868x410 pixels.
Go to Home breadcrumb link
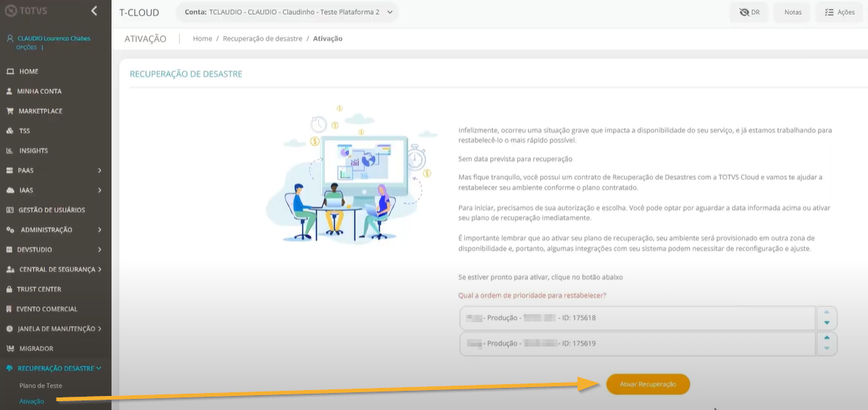pyautogui.click(x=203, y=39)
